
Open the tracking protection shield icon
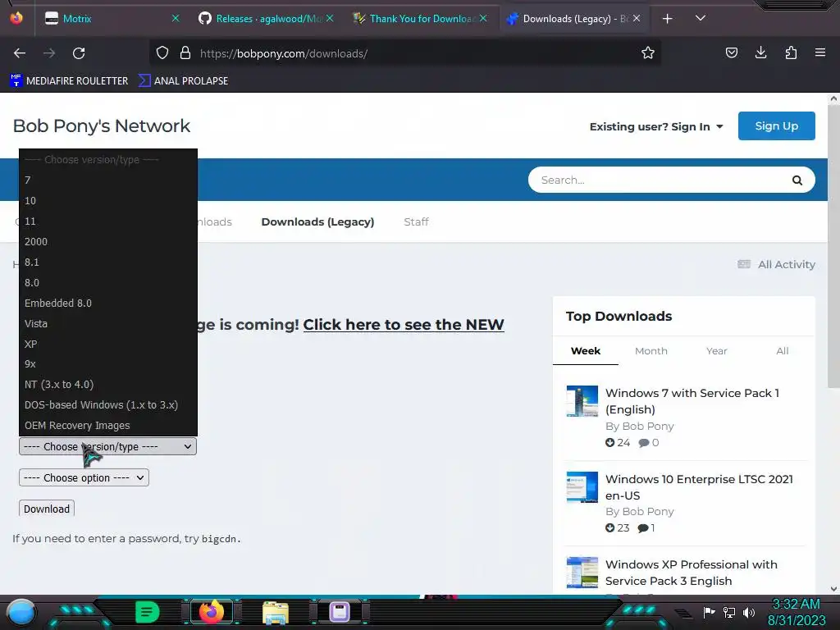(x=162, y=53)
